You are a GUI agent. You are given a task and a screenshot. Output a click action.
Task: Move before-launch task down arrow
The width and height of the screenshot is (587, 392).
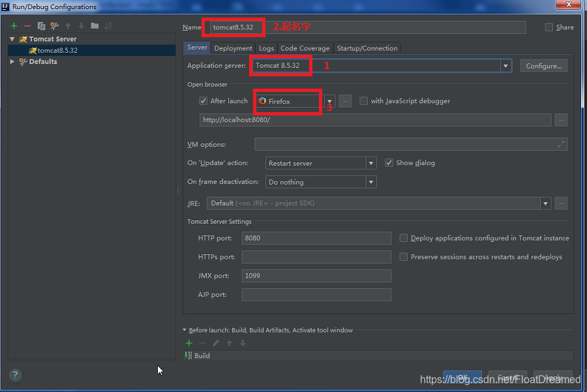point(243,343)
